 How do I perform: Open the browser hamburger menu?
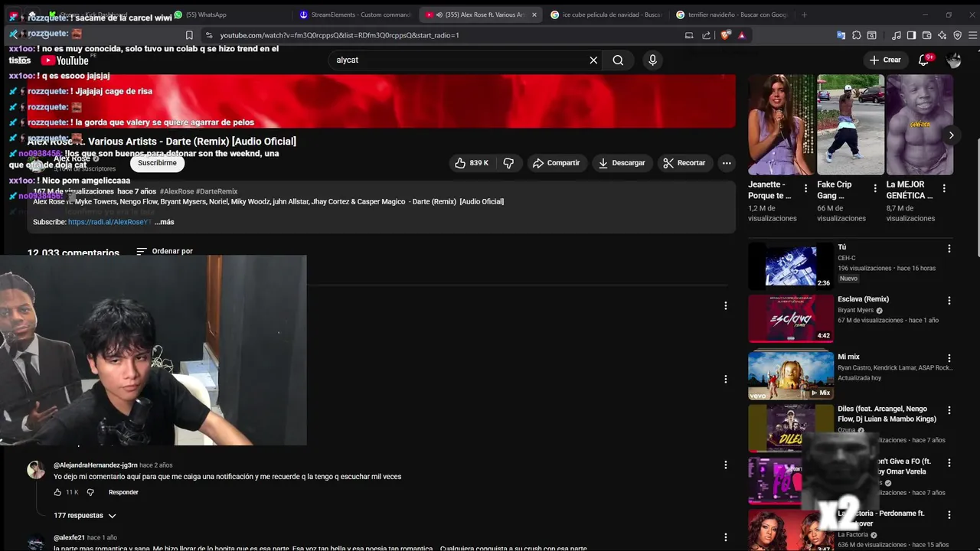tap(973, 35)
